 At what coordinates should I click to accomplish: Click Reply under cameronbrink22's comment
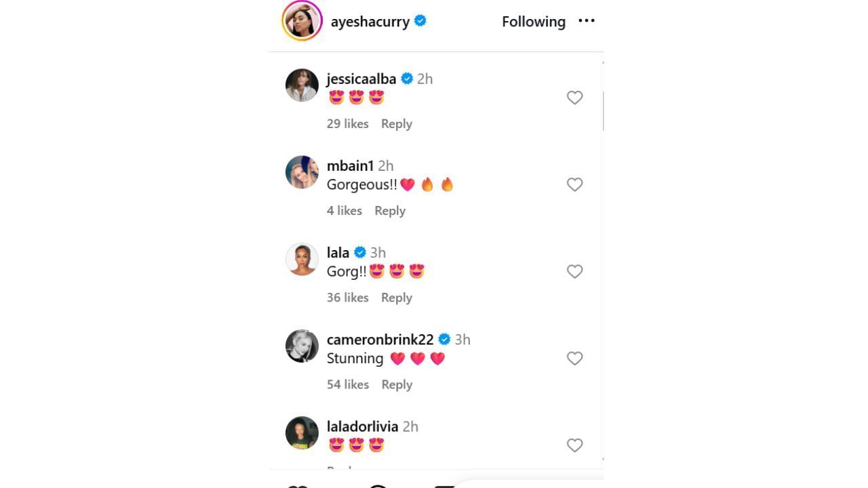(x=397, y=384)
